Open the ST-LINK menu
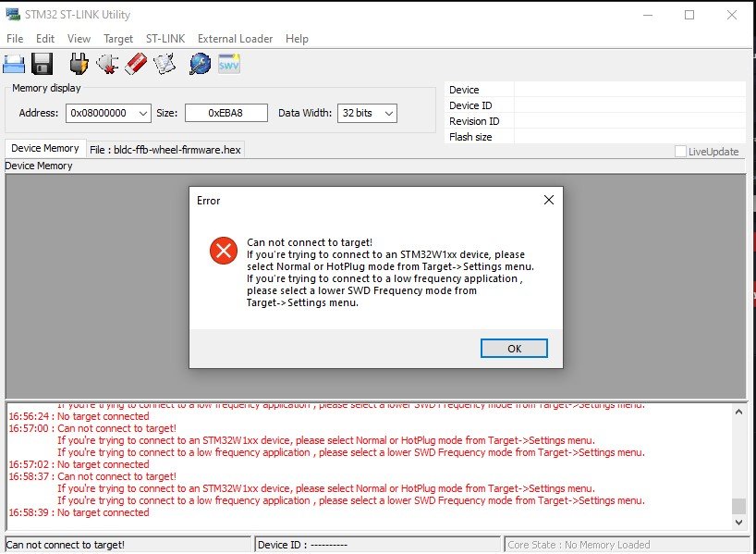Image resolution: width=756 pixels, height=554 pixels. (165, 39)
